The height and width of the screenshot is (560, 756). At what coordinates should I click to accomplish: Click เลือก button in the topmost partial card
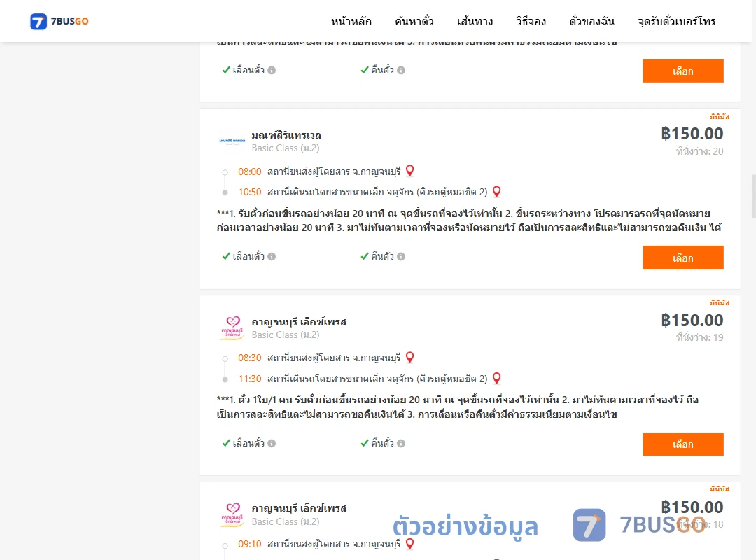682,71
